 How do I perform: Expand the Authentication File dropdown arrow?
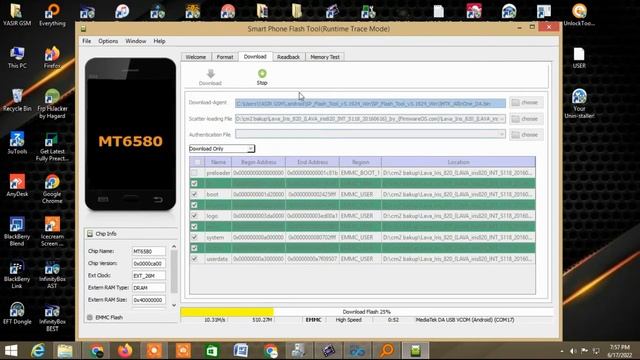[x=502, y=134]
